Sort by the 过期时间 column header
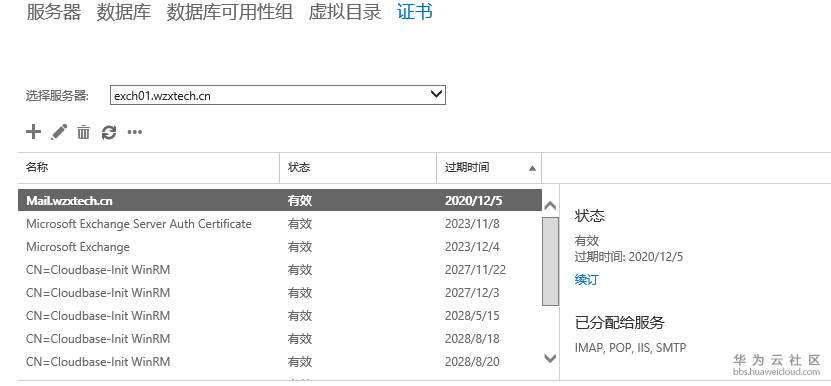Viewport: 831px width, 386px height. (x=489, y=168)
